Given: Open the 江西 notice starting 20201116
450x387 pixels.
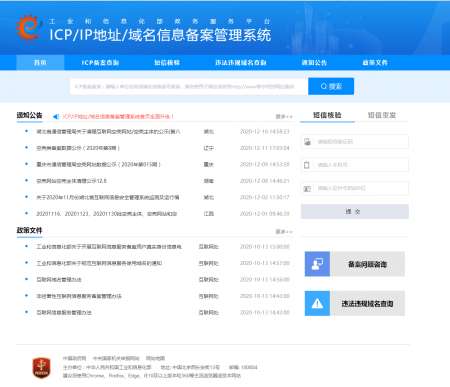Looking at the screenshot, I should [x=106, y=213].
